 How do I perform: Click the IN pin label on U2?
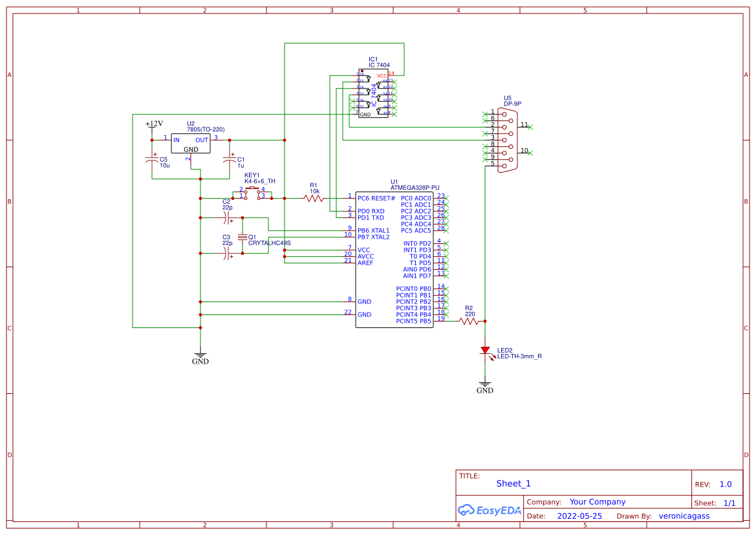[177, 140]
